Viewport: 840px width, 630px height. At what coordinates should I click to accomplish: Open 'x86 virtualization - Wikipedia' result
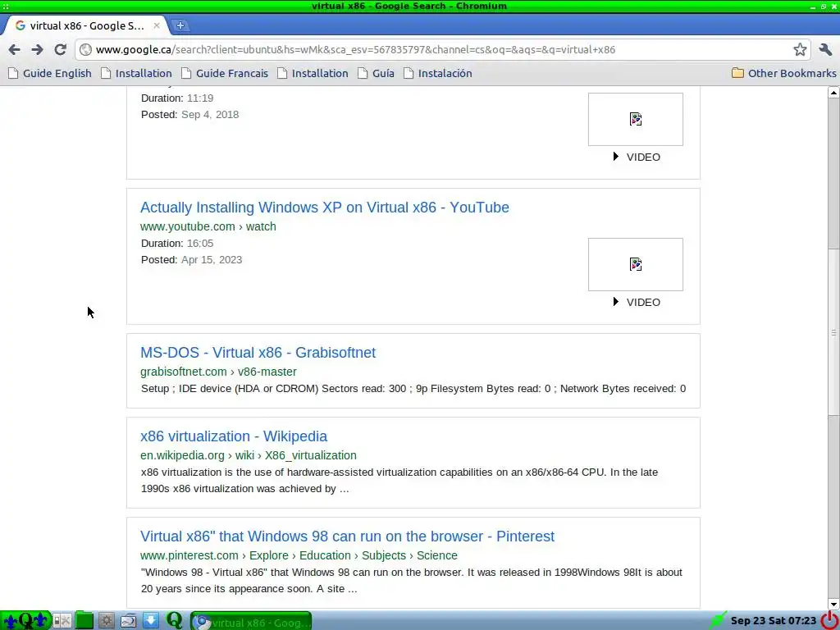tap(234, 436)
